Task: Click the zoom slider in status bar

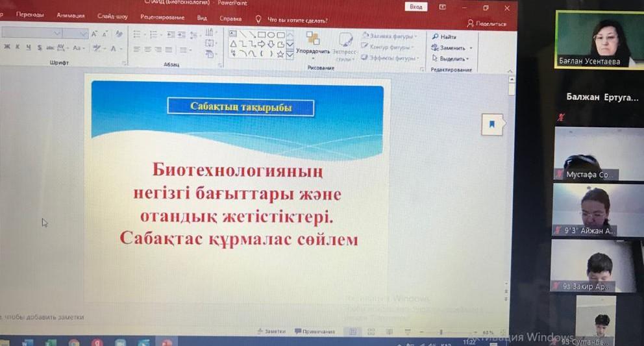Action: click(441, 332)
